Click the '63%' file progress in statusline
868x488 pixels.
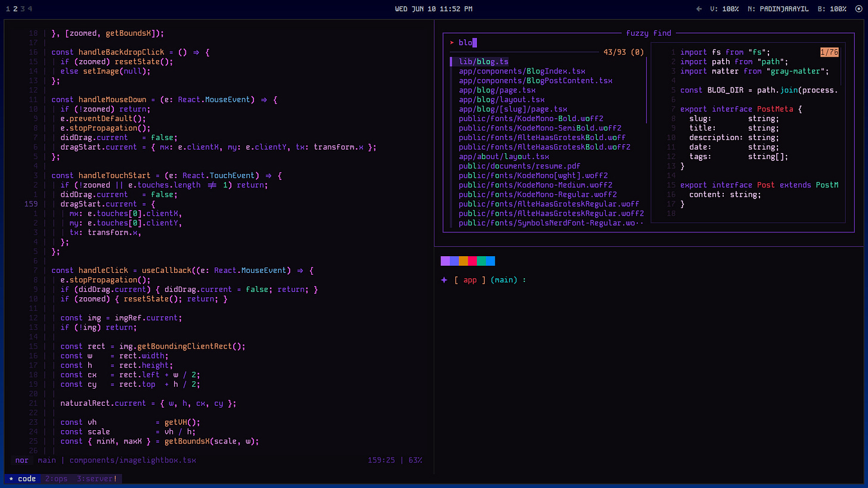(416, 461)
